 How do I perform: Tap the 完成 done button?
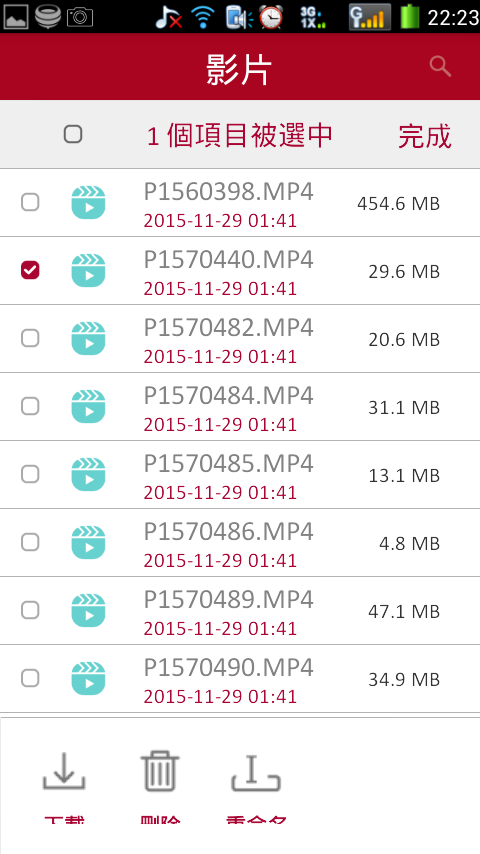[x=424, y=136]
